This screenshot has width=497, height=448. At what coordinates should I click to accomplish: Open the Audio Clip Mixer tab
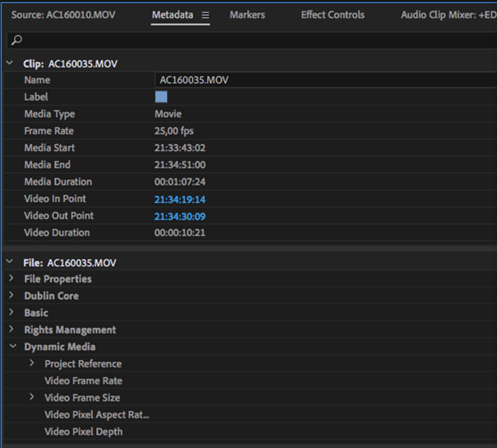(448, 15)
